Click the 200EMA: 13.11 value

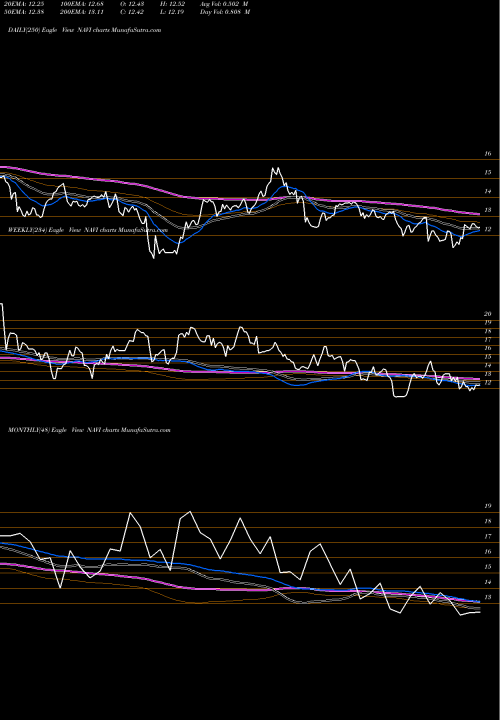[84, 12]
